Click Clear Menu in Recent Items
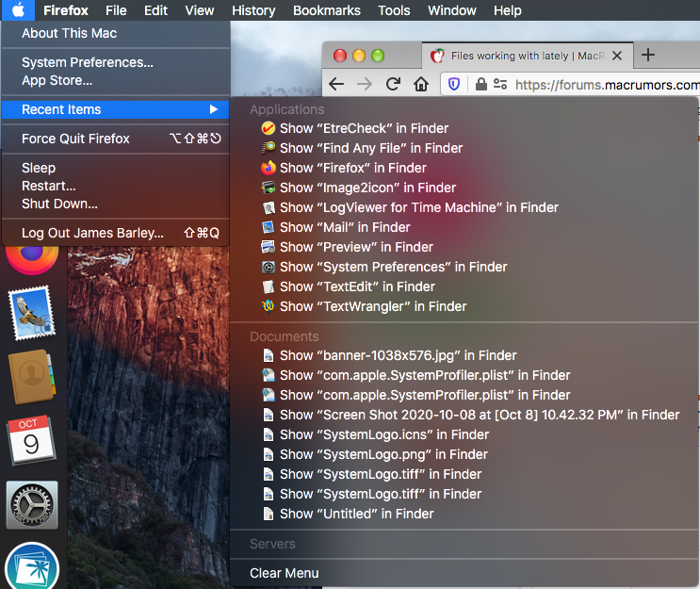Screen dimensions: 700x589 (x=464, y=573)
